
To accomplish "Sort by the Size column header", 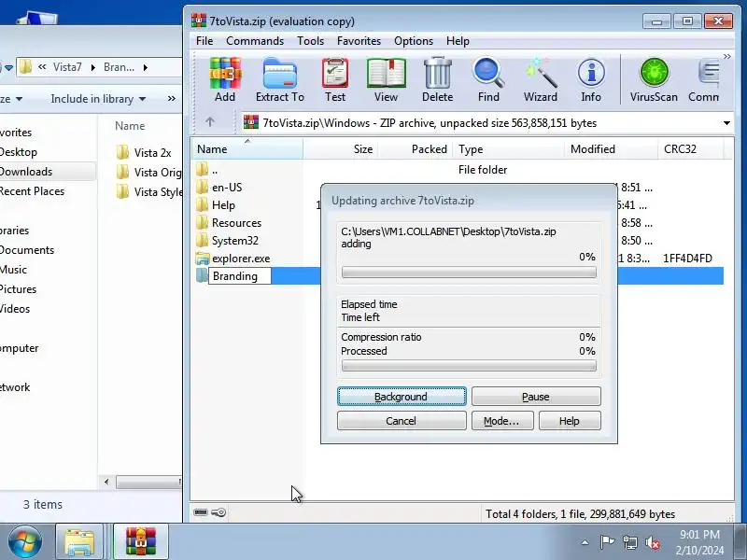I will pos(340,149).
